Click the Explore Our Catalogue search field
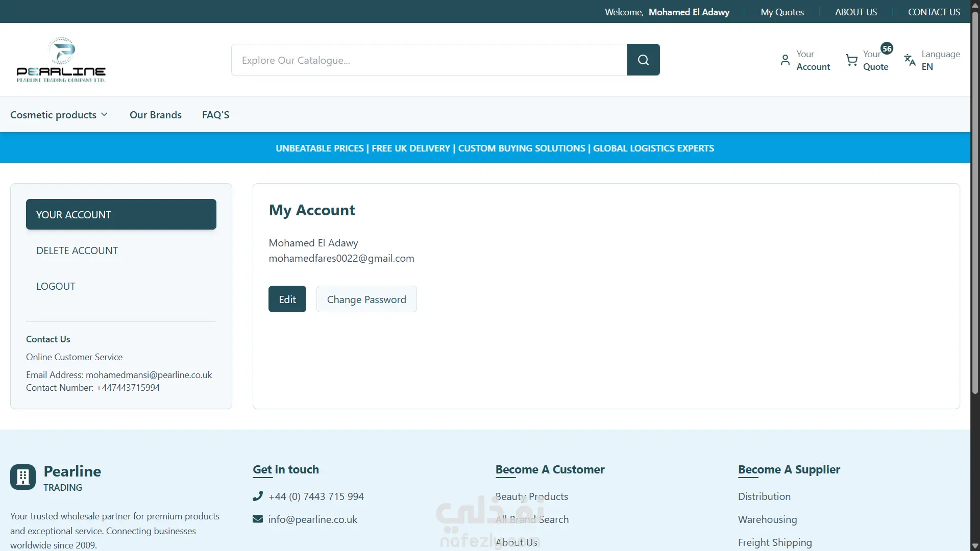The image size is (980, 551). coord(429,60)
